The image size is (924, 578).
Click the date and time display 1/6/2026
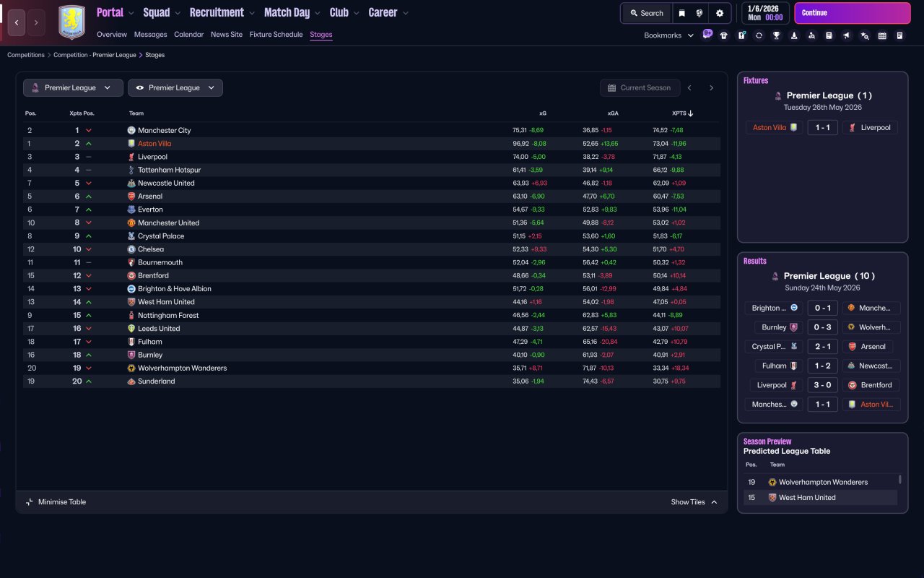(764, 13)
